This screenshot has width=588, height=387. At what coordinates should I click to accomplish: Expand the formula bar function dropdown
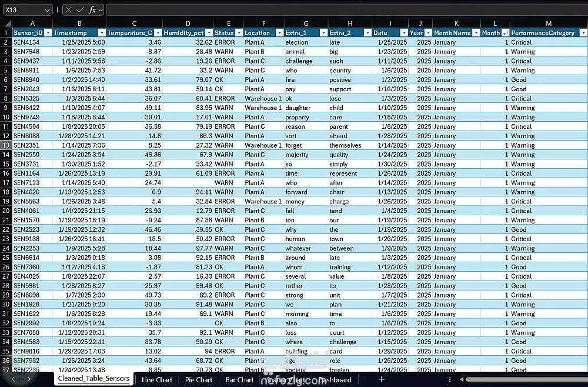(101, 10)
